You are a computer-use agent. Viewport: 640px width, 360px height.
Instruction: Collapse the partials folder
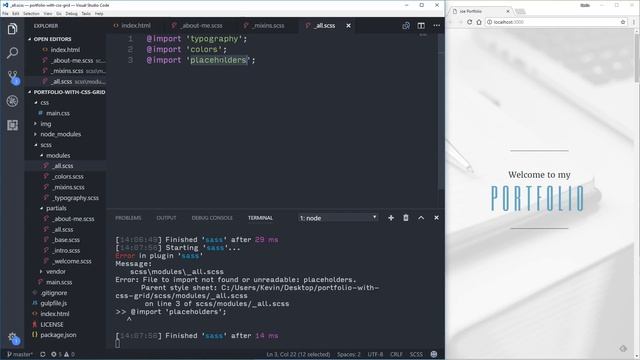click(x=56, y=208)
